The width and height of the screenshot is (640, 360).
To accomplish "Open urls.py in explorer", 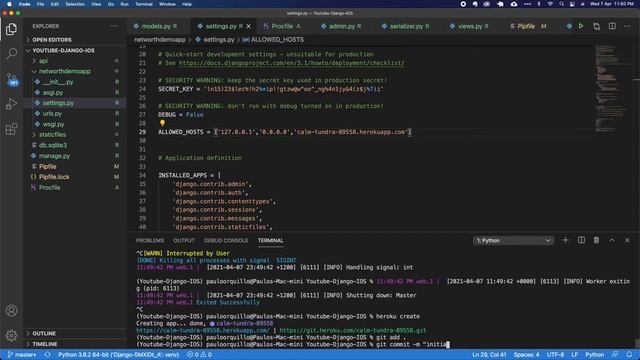I will pyautogui.click(x=52, y=113).
